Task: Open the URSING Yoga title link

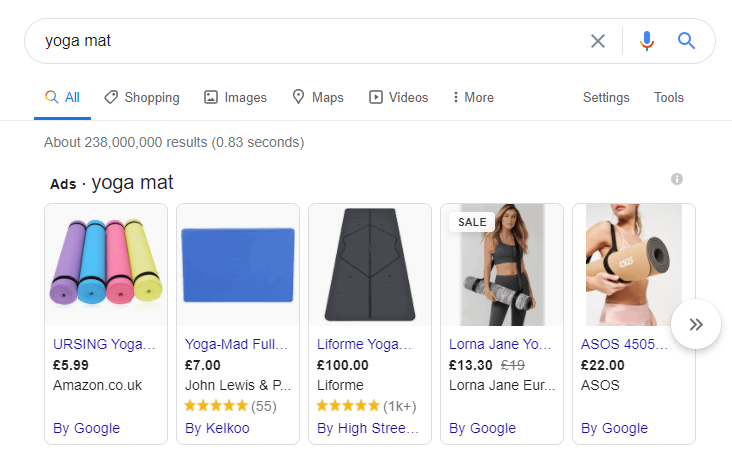Action: pos(104,344)
